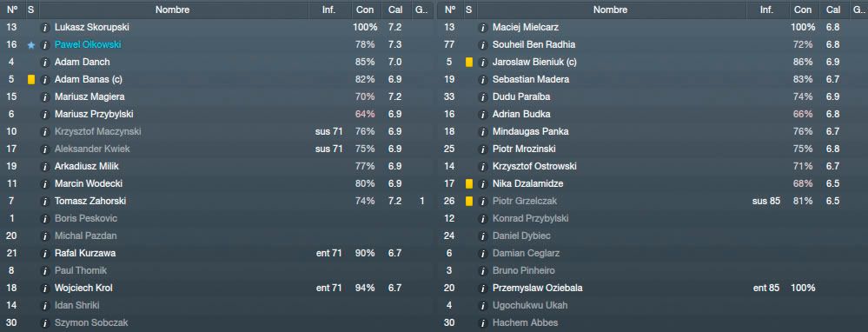Open info icon for Maciej Mielcarz
Viewport: 868px width, 332px height.
tap(483, 27)
